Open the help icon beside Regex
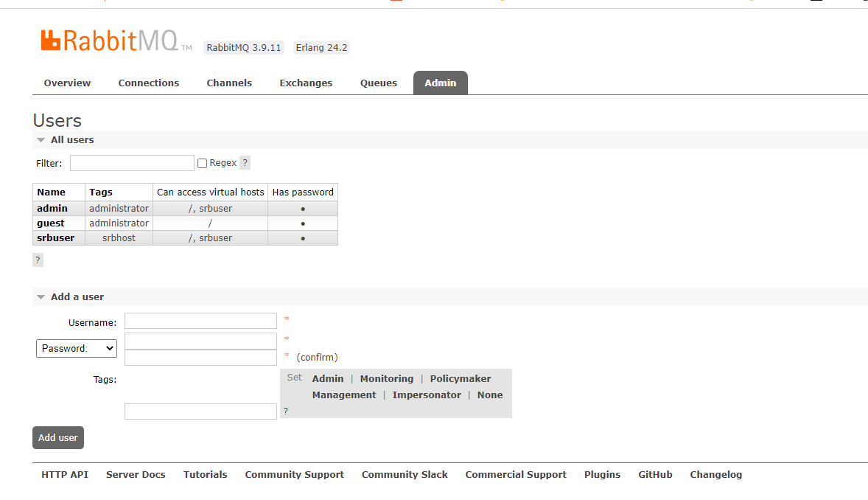This screenshot has height=500, width=868. [245, 163]
